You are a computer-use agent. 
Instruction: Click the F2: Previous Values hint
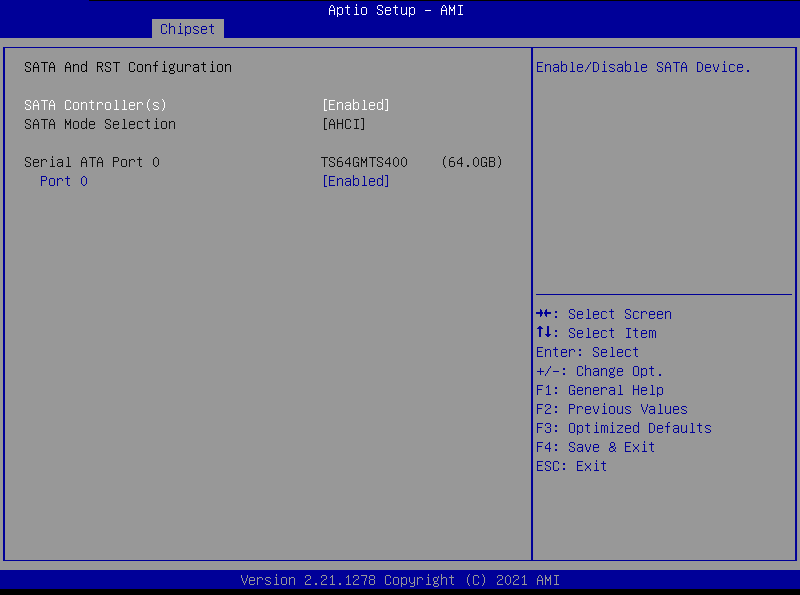[612, 409]
